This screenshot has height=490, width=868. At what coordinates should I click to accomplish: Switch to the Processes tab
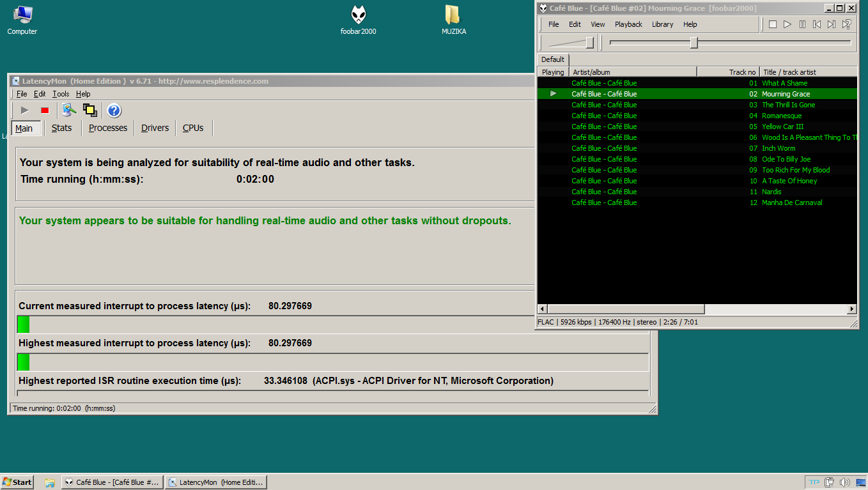tap(108, 128)
